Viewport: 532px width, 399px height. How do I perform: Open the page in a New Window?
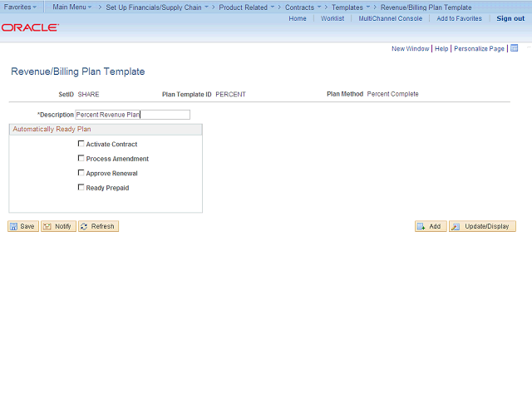point(410,48)
